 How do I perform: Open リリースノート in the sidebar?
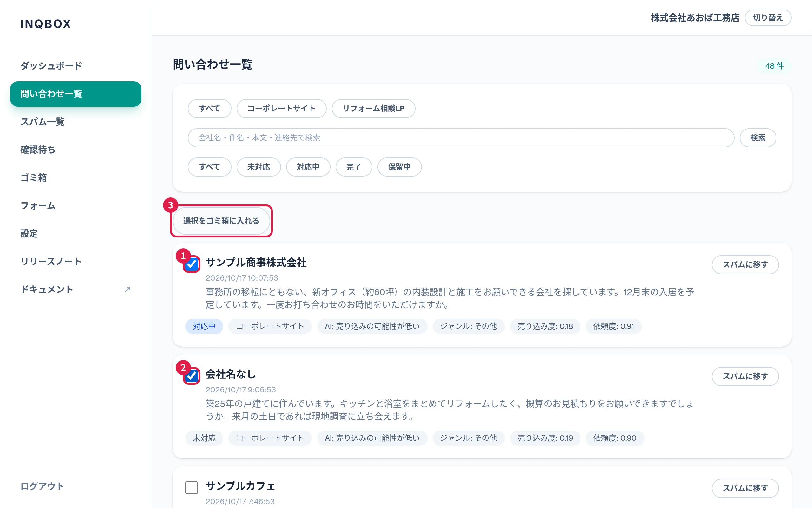(76, 261)
